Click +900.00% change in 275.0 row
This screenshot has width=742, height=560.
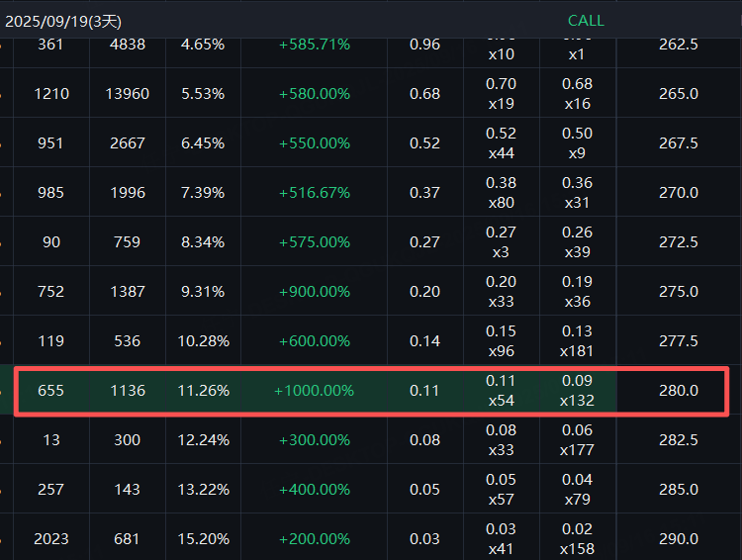click(314, 292)
